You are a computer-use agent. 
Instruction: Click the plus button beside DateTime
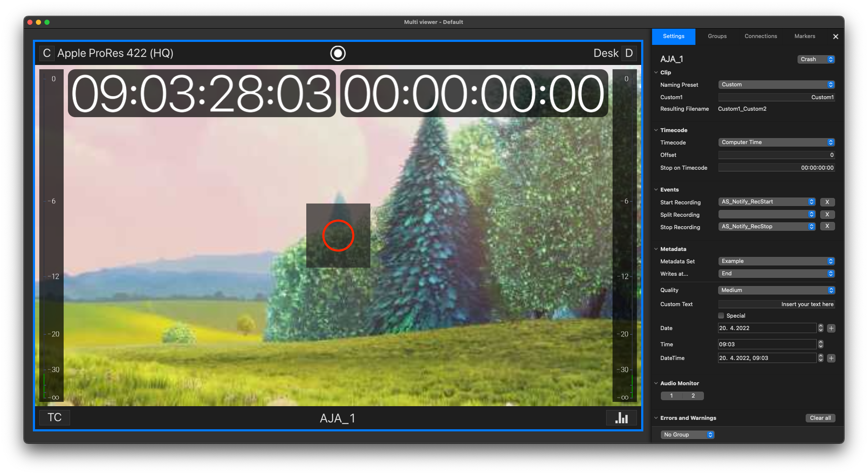pyautogui.click(x=831, y=358)
